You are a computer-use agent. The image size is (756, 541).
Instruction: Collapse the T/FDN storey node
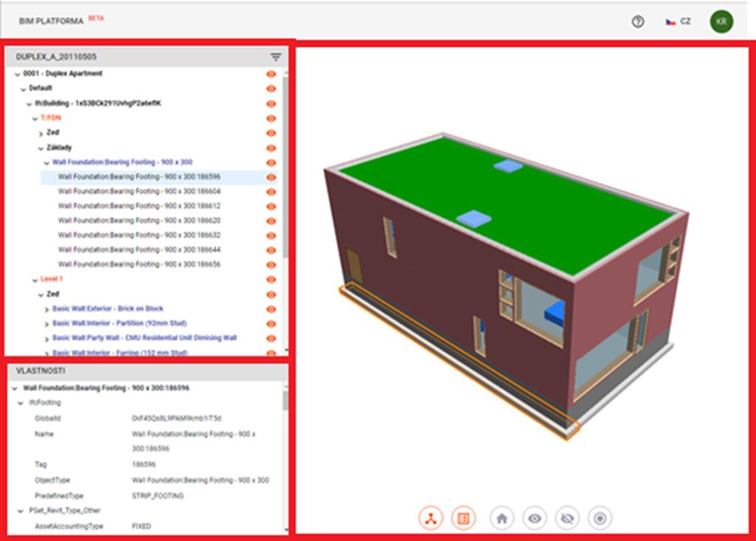[35, 119]
